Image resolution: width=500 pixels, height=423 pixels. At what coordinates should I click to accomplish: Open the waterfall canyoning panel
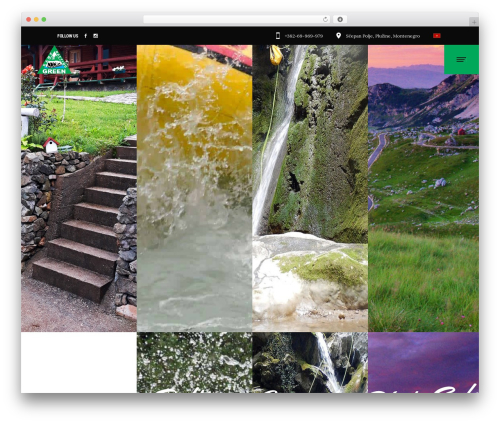310,188
